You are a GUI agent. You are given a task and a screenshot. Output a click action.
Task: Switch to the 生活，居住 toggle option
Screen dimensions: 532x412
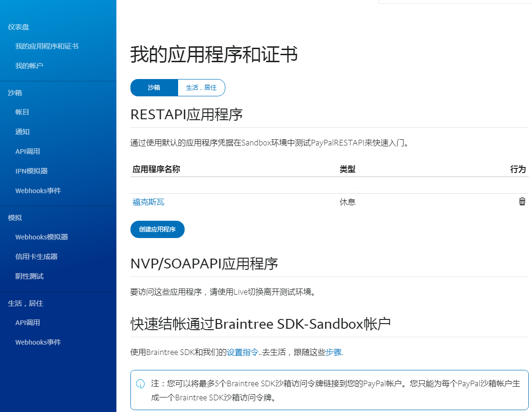coord(201,87)
